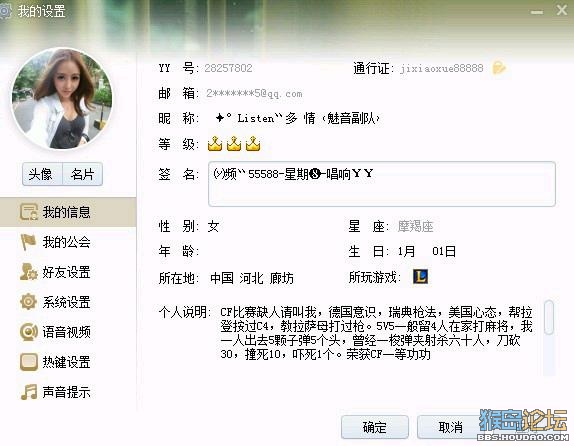
Task: Open the My Guild flag icon
Action: tap(29, 242)
